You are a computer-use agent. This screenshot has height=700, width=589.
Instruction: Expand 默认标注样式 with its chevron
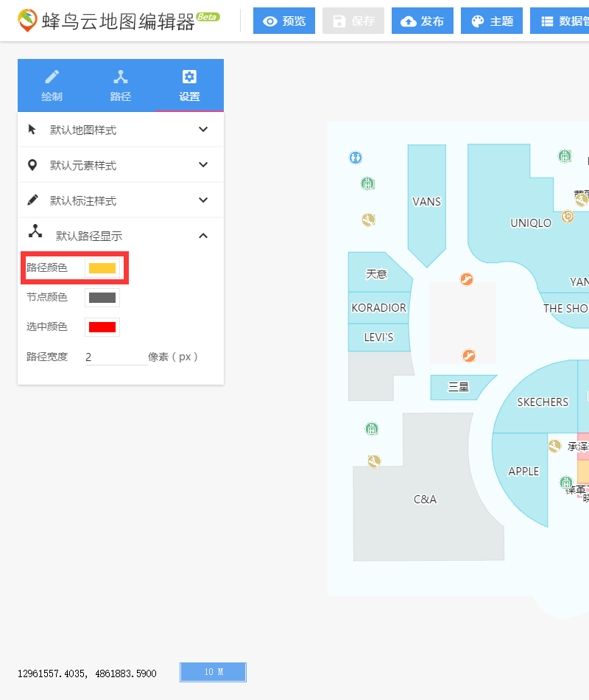(203, 200)
